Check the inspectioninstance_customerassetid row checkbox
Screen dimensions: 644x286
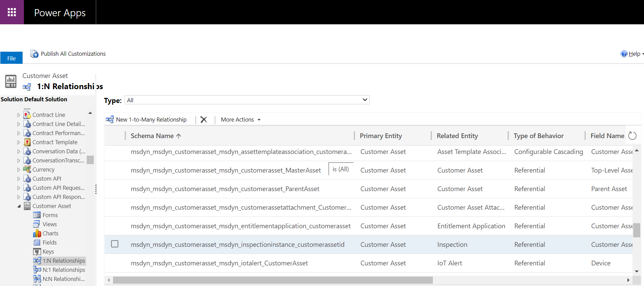[x=115, y=244]
